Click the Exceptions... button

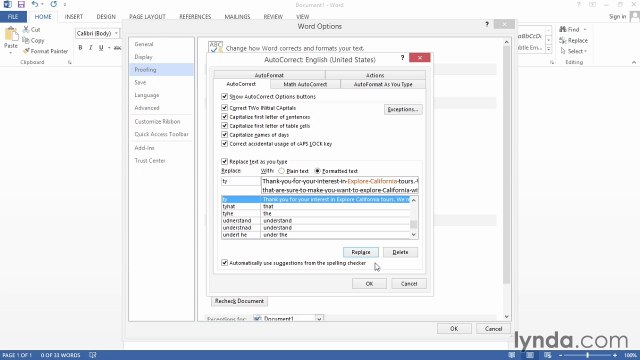(403, 109)
